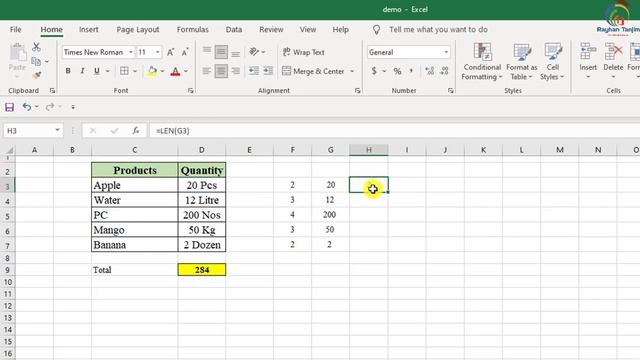The height and width of the screenshot is (360, 640).
Task: Select Middle Align icon
Action: click(x=221, y=52)
